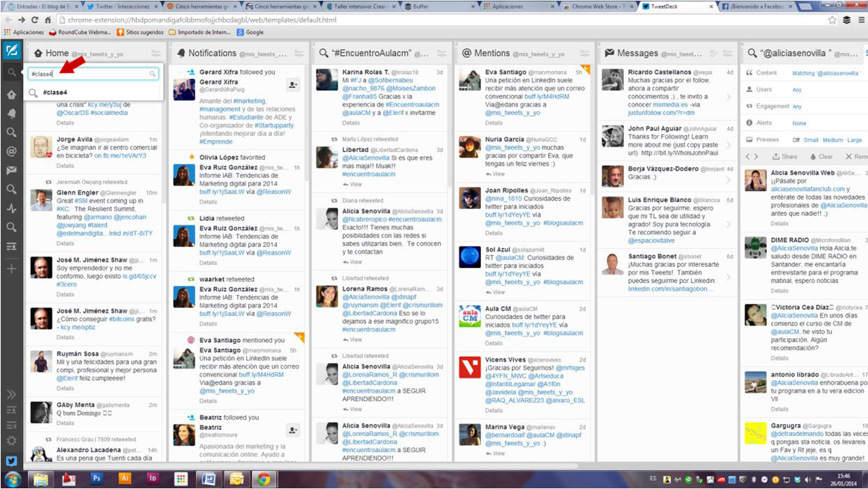The image size is (868, 489).
Task: Select the #clase4 search suggestion
Action: point(55,92)
